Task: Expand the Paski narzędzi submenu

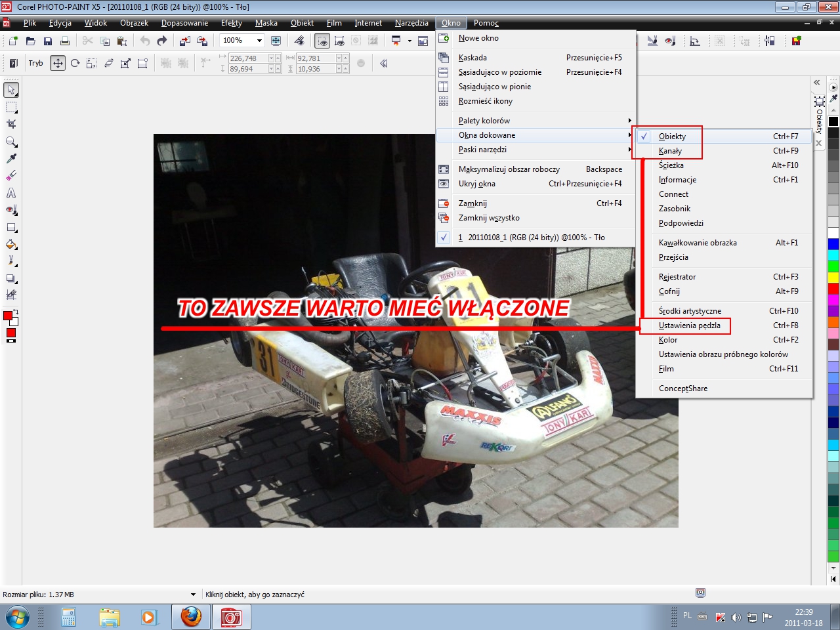Action: coord(482,150)
